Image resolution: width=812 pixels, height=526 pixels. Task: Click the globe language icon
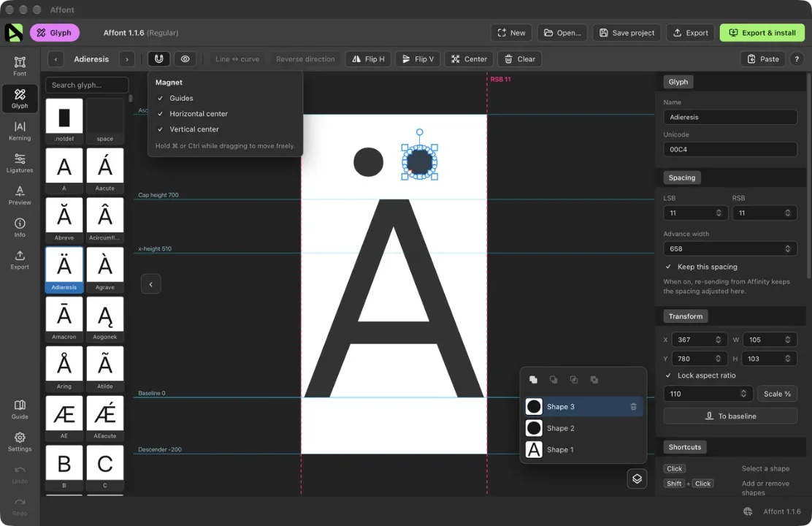click(x=748, y=511)
